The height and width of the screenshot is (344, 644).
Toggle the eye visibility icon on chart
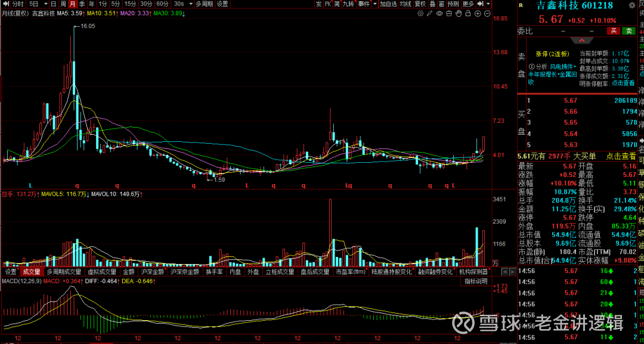(x=439, y=14)
